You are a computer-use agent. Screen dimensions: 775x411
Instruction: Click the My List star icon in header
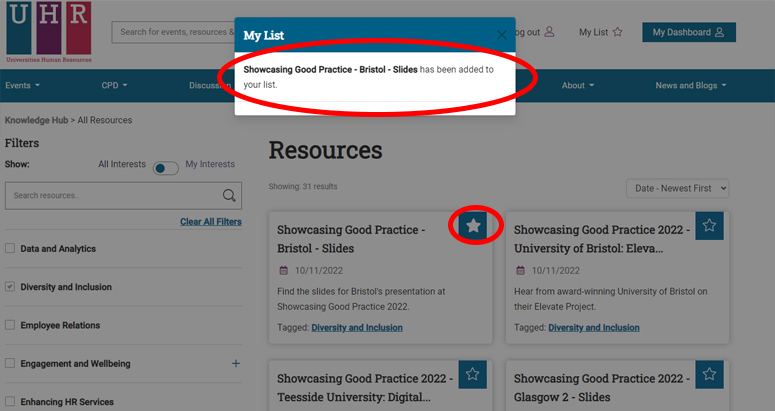617,32
